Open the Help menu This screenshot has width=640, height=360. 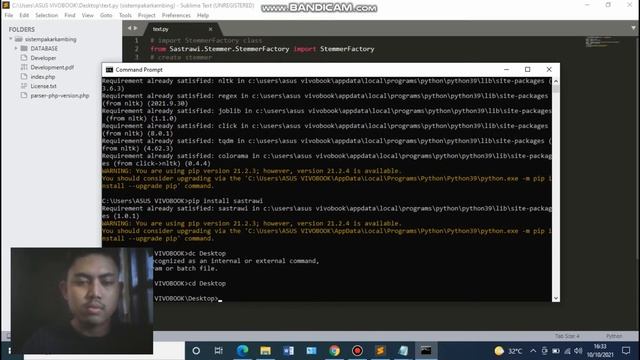click(x=203, y=15)
